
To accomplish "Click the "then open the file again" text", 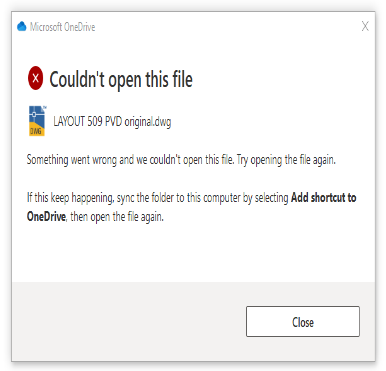I will (x=117, y=217).
